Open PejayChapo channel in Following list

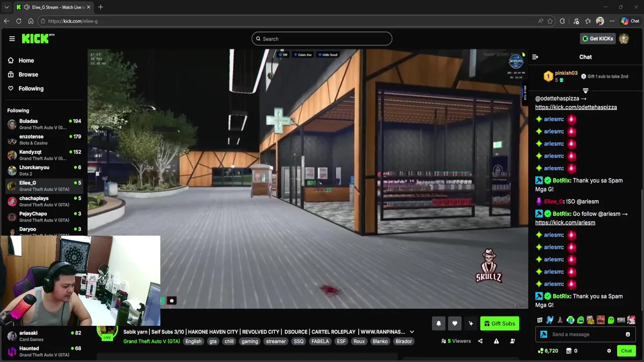[x=44, y=217]
